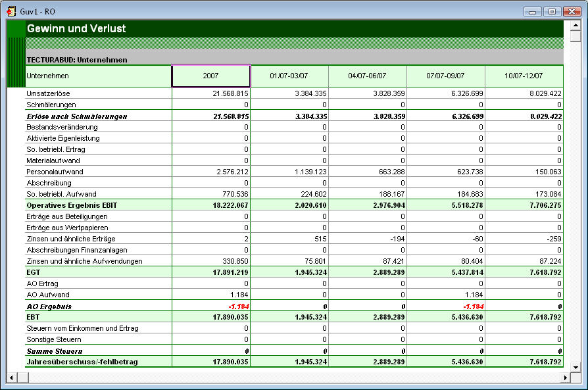
Task: Click the Unternehmen header cell
Action: [x=97, y=76]
